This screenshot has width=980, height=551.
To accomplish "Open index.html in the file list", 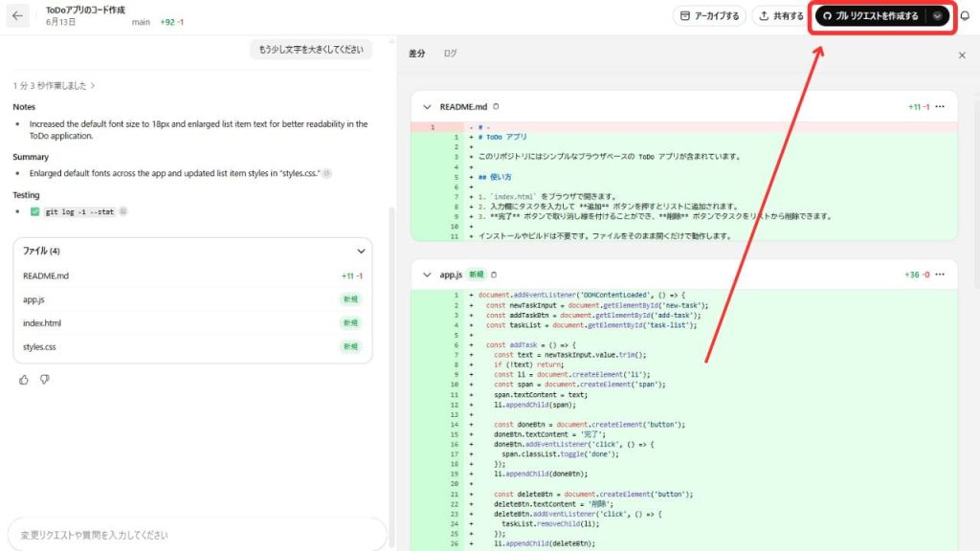I will coord(192,323).
